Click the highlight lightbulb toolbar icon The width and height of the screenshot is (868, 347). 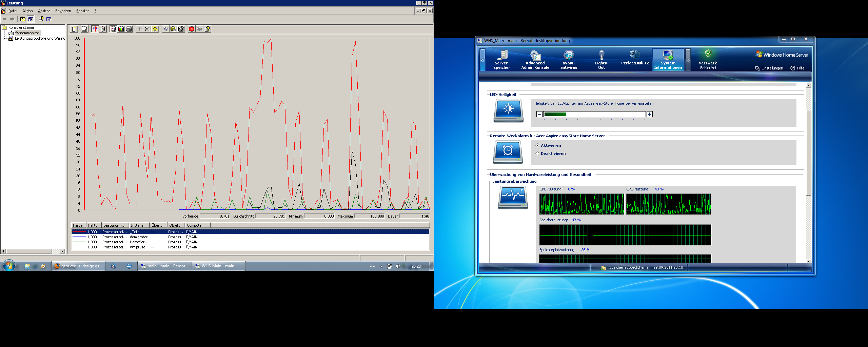pyautogui.click(x=155, y=29)
